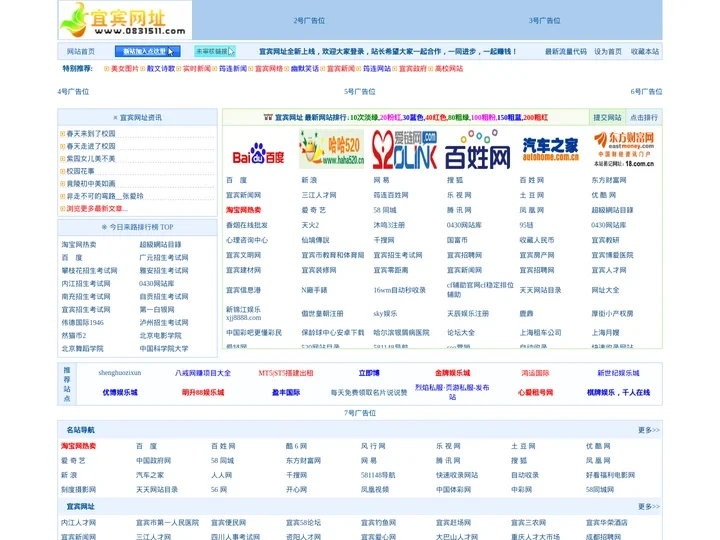This screenshot has height=540, width=720.
Task: Click the 5号广告位 ad slot
Action: [360, 92]
